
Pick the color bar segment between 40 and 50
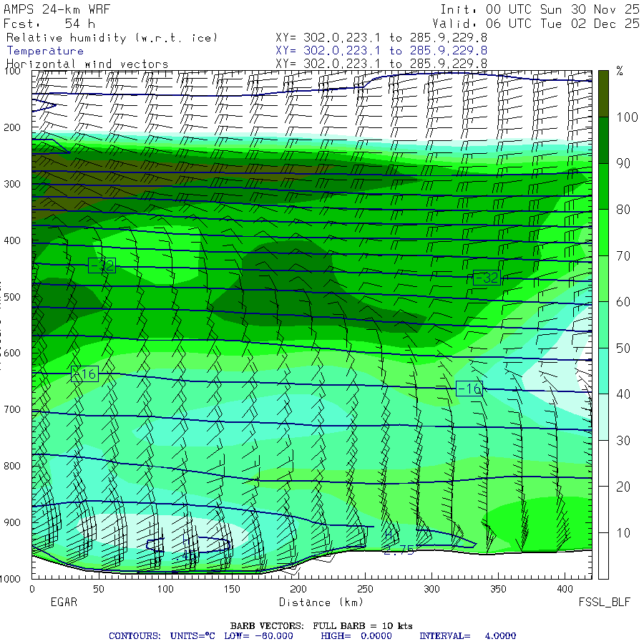(603, 371)
